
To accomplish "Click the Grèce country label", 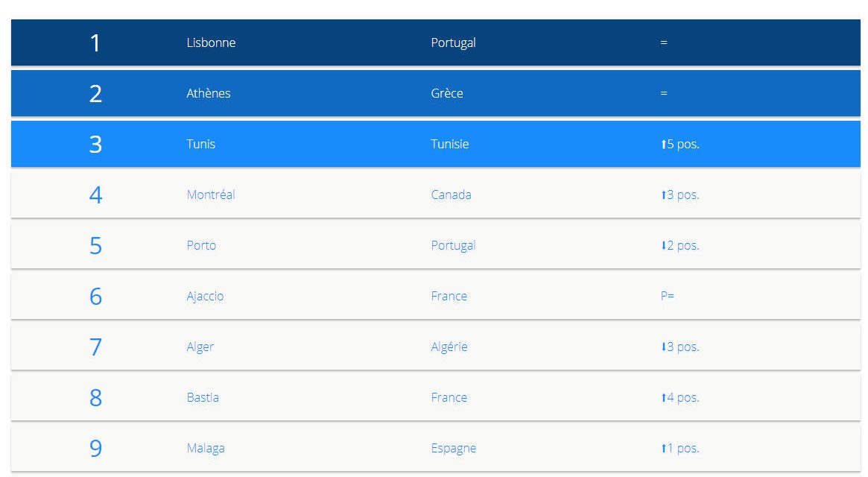I will point(447,94).
